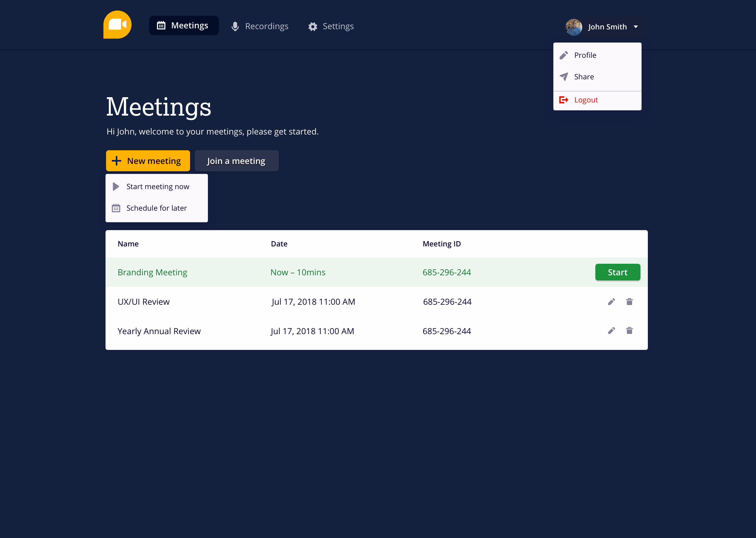Click the Profile pencil icon
The width and height of the screenshot is (756, 538).
tap(564, 55)
